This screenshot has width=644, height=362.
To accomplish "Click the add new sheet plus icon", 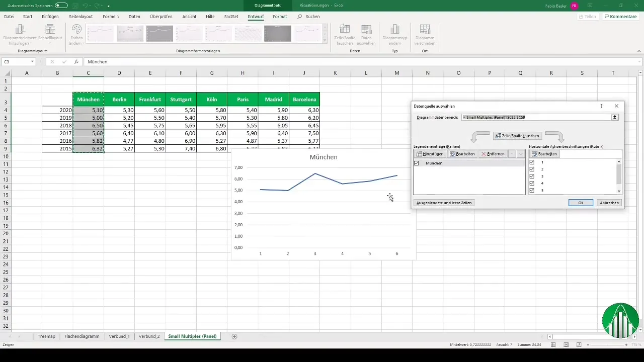I will tap(234, 336).
